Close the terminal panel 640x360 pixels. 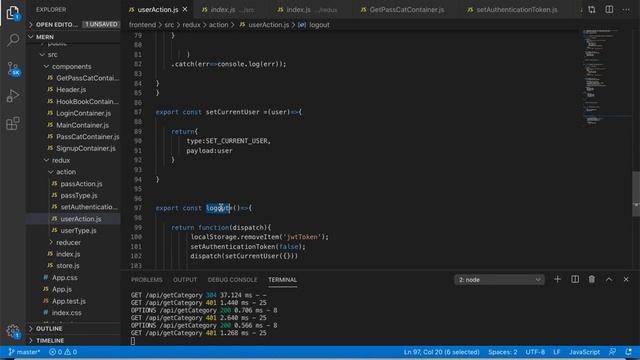pos(626,280)
